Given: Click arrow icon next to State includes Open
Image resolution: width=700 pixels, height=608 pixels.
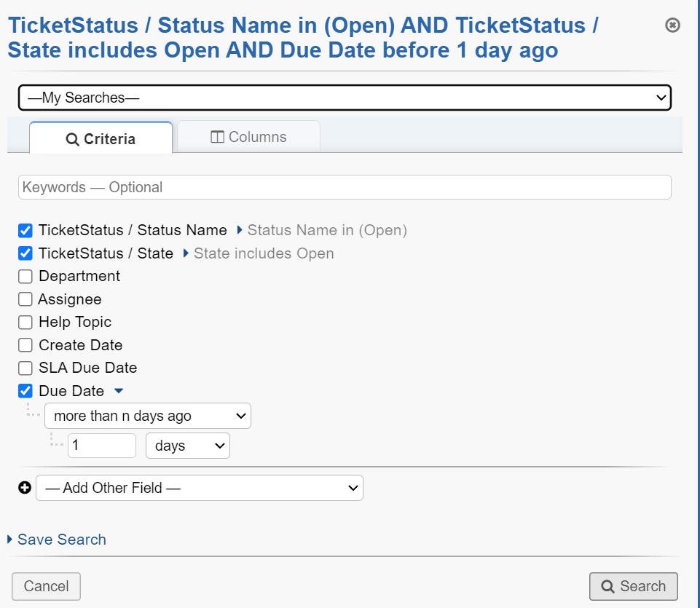Looking at the screenshot, I should point(186,254).
